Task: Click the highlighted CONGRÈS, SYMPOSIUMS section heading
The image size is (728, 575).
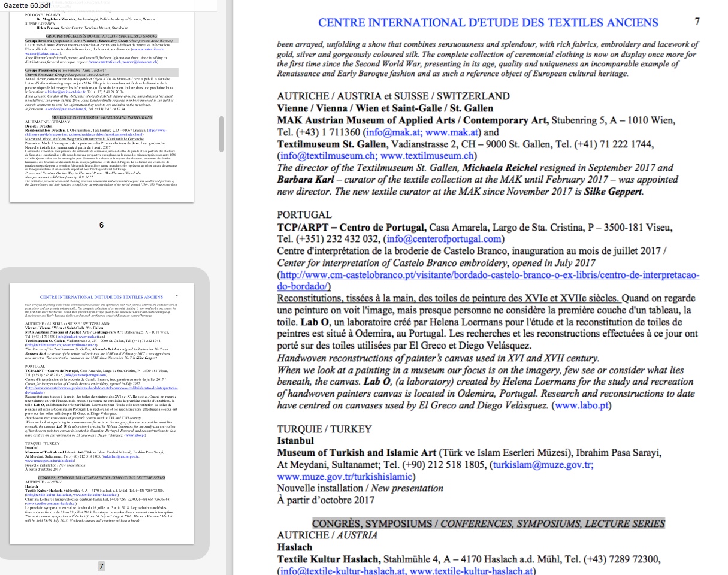Action: (488, 523)
